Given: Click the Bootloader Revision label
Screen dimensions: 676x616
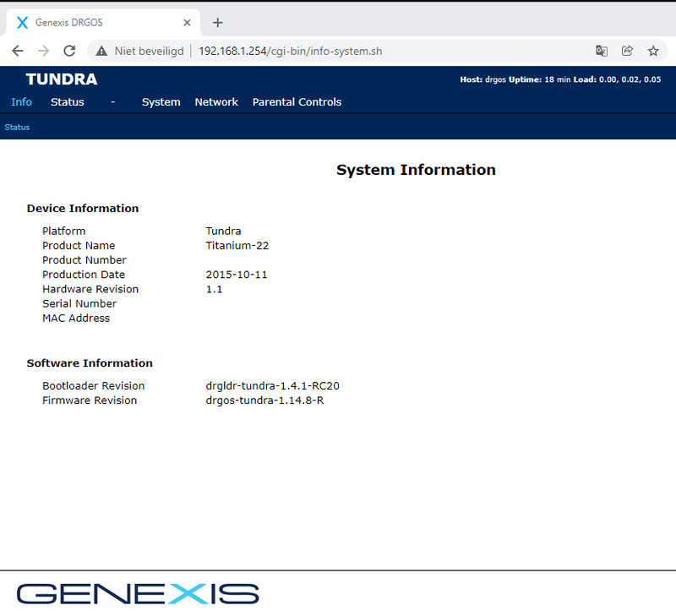Looking at the screenshot, I should (94, 386).
